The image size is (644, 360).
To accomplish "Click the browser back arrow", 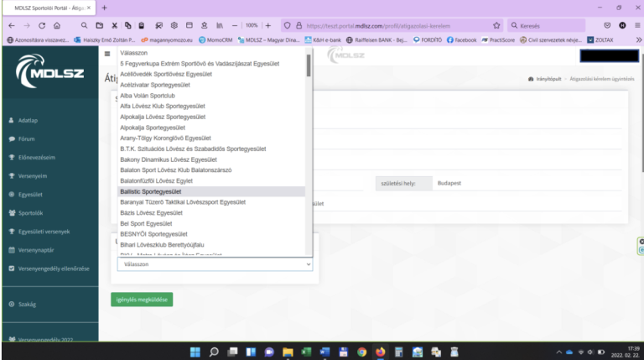I will (8, 25).
